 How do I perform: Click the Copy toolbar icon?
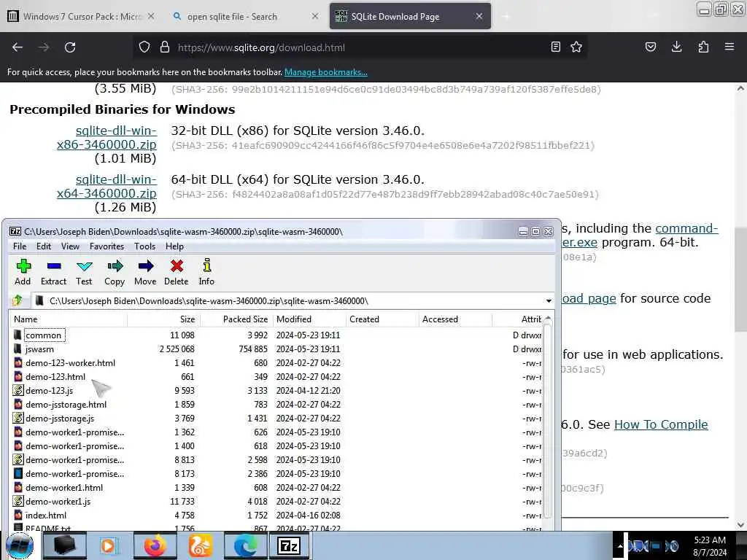click(115, 273)
